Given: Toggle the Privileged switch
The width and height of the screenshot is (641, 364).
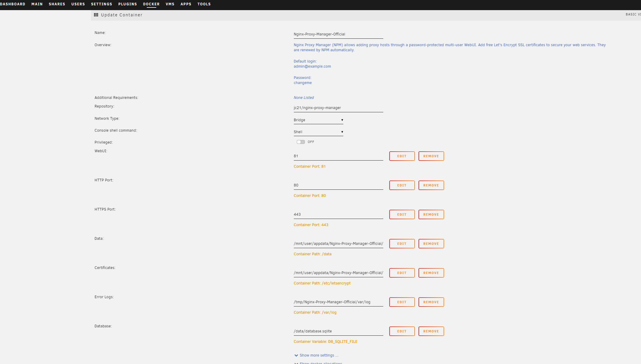Looking at the screenshot, I should pos(301,142).
